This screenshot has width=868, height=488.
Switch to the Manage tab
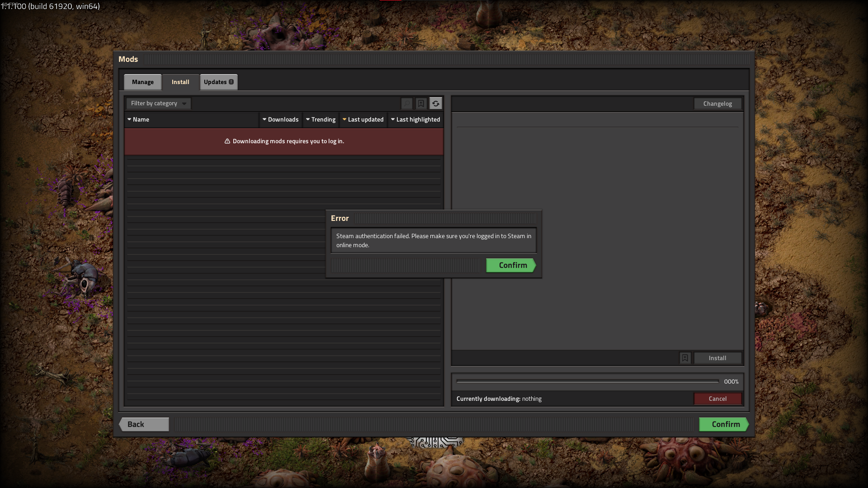(x=142, y=82)
